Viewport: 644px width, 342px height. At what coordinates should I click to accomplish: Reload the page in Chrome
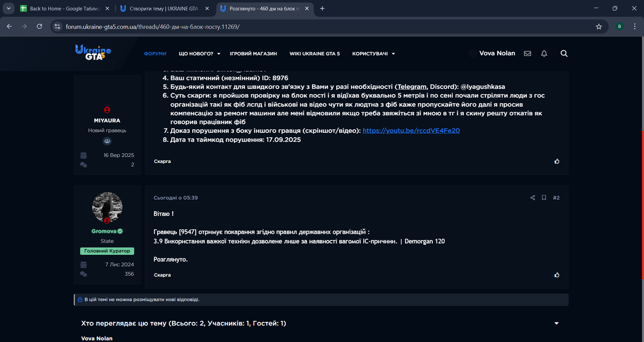(x=39, y=27)
